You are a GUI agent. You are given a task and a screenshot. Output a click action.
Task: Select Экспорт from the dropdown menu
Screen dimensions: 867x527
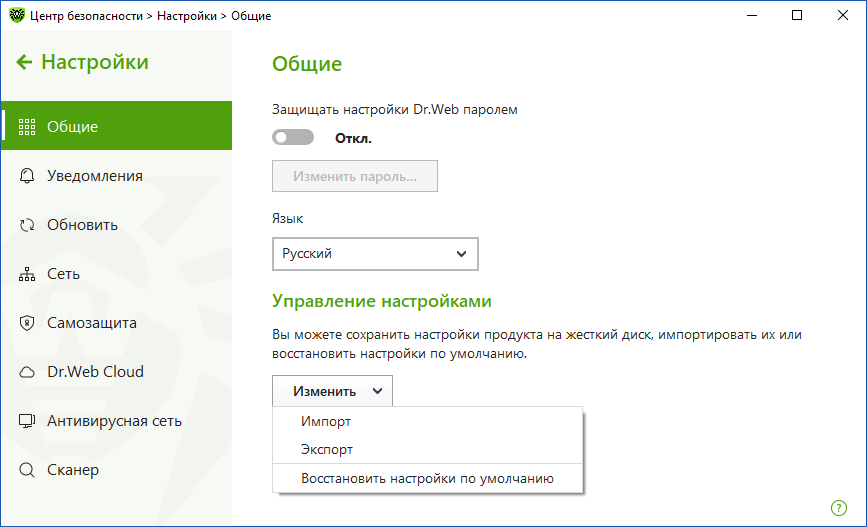coord(427,450)
